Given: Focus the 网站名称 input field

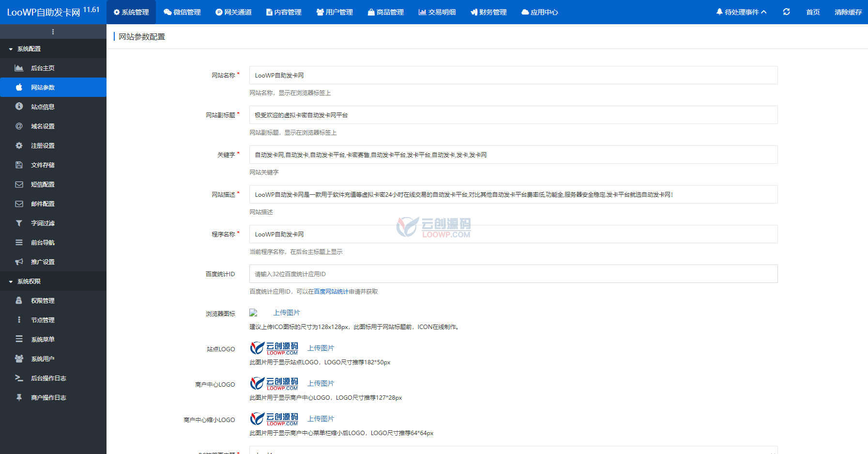Looking at the screenshot, I should tap(513, 75).
